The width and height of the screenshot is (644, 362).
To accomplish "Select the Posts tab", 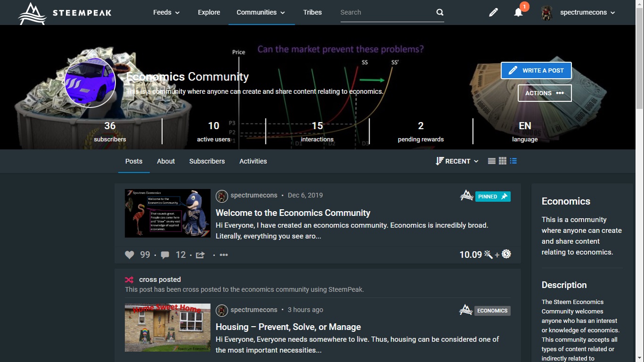I will (x=134, y=161).
